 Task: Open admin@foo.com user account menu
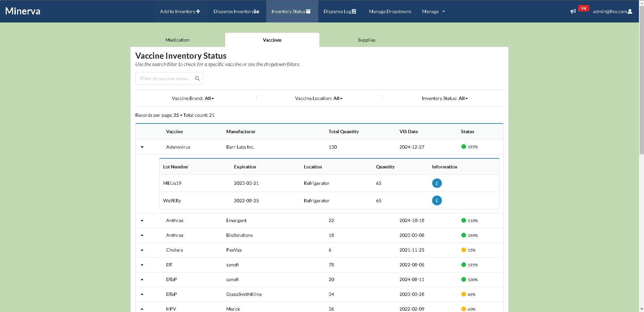click(x=612, y=11)
